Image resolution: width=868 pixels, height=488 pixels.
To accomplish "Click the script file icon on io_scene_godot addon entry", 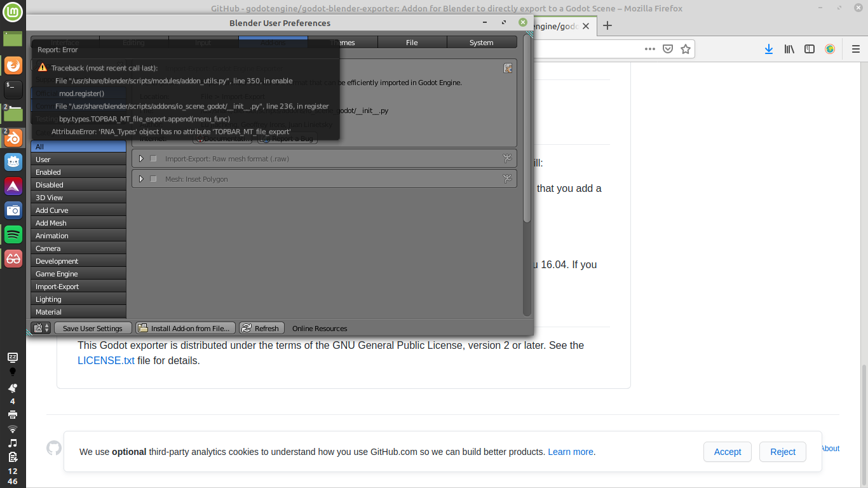I will click(508, 68).
